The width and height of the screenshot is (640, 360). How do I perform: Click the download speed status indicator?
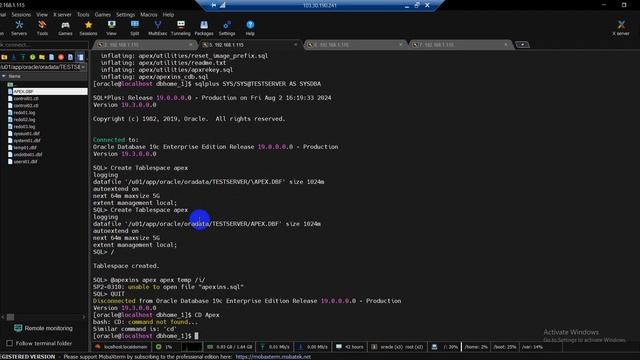[312, 347]
